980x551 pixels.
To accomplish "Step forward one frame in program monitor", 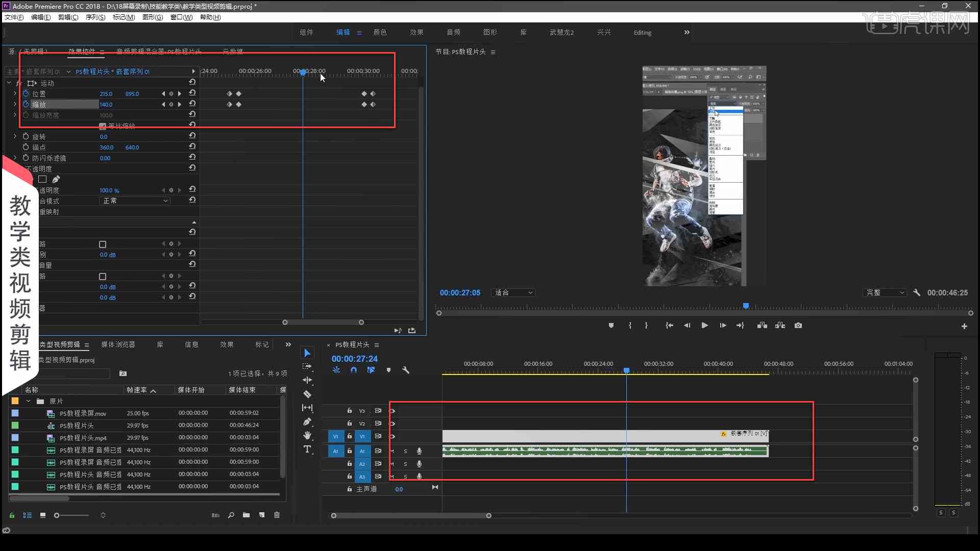I will pos(723,325).
